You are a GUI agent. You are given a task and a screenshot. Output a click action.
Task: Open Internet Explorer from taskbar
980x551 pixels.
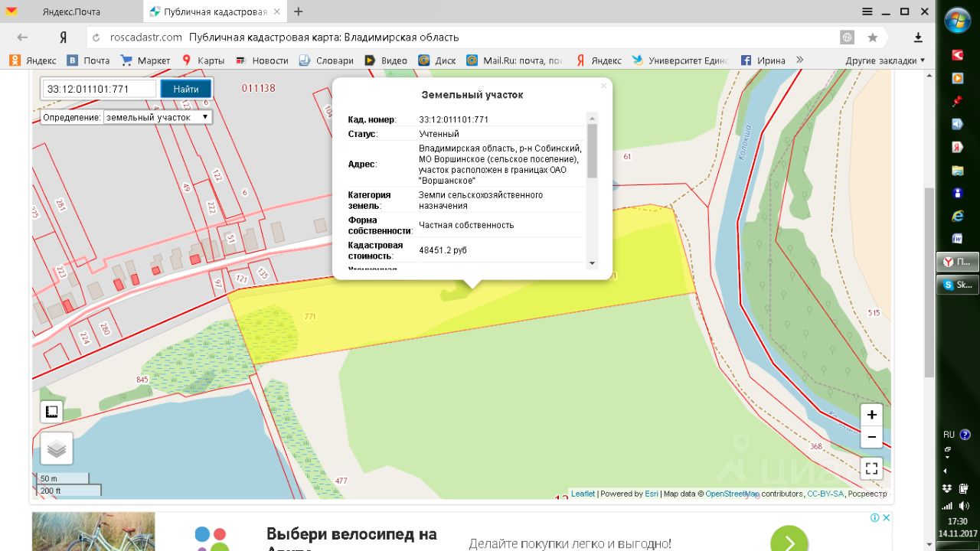957,216
